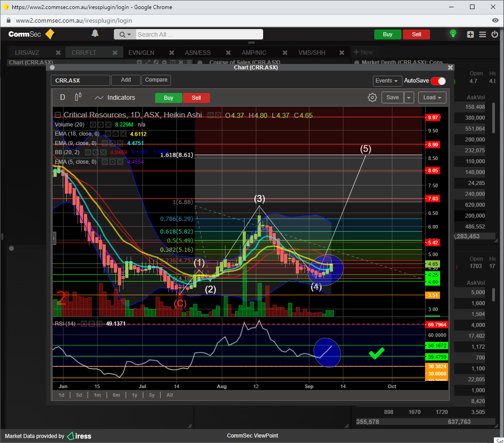Click the Compare button
This screenshot has width=504, height=443.
click(x=156, y=80)
